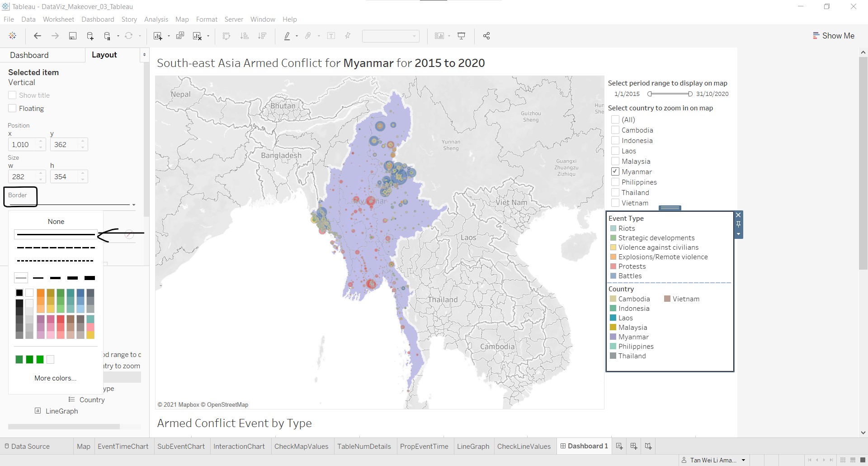
Task: Click More colors... in border picker
Action: point(55,378)
